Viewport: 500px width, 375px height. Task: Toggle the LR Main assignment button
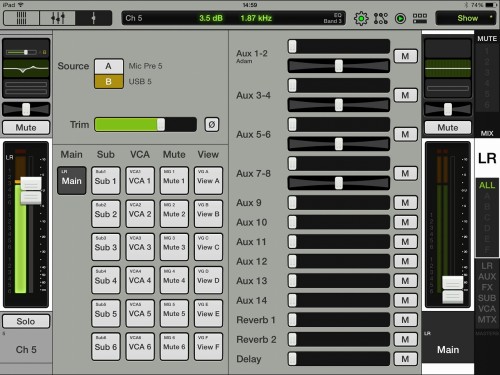click(x=72, y=181)
